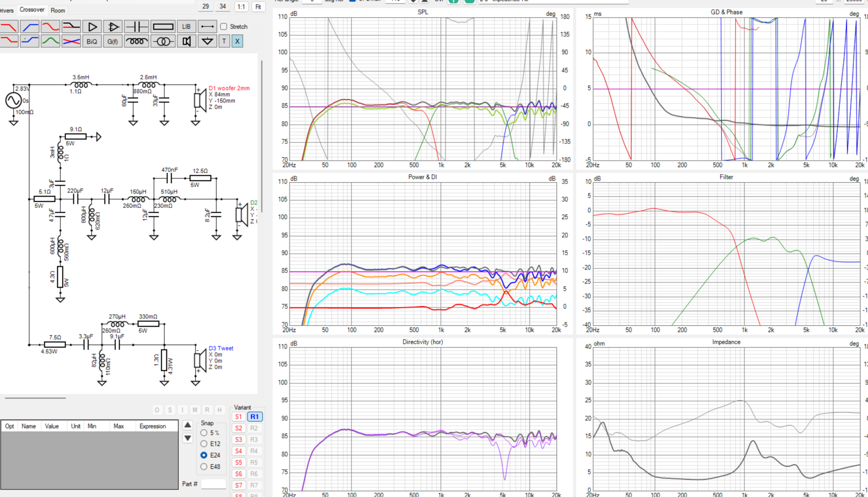Select variant S7
The image size is (868, 497).
coord(239,486)
